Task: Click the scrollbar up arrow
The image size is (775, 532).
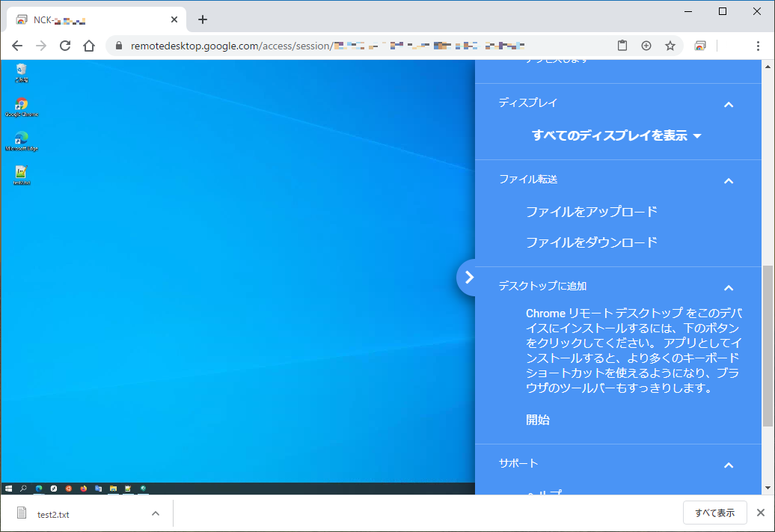Action: (768, 67)
